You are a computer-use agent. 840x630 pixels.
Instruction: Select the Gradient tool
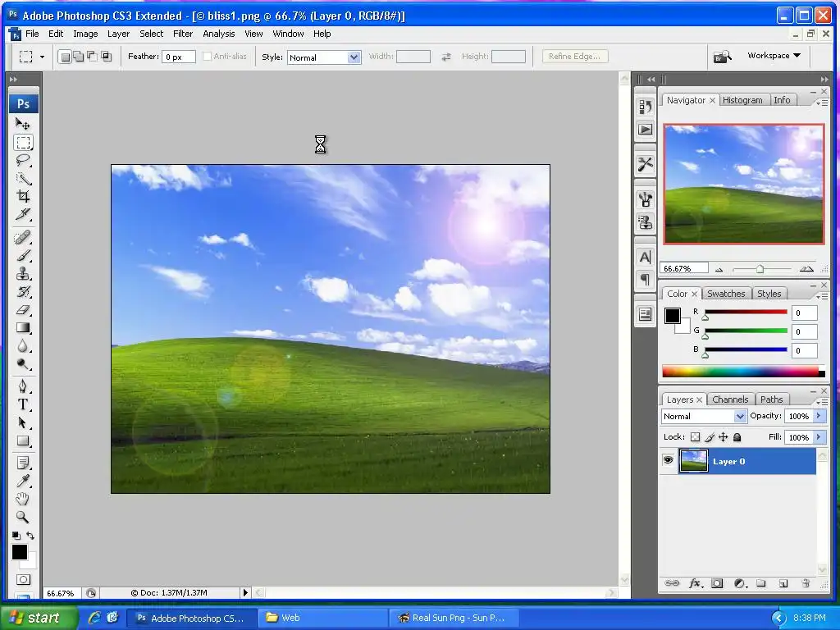22,328
